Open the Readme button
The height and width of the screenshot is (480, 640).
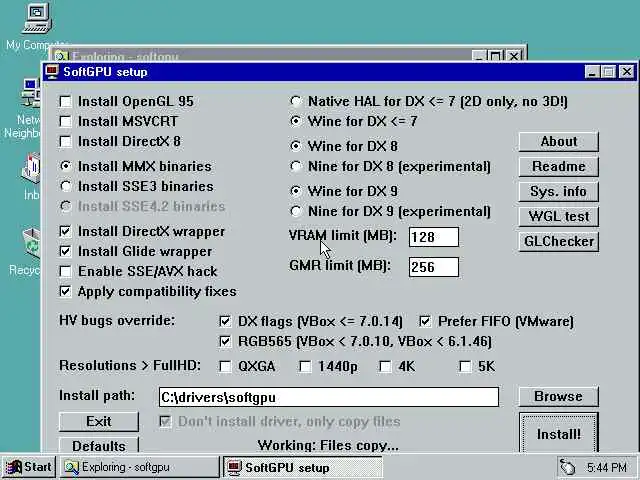[558, 166]
